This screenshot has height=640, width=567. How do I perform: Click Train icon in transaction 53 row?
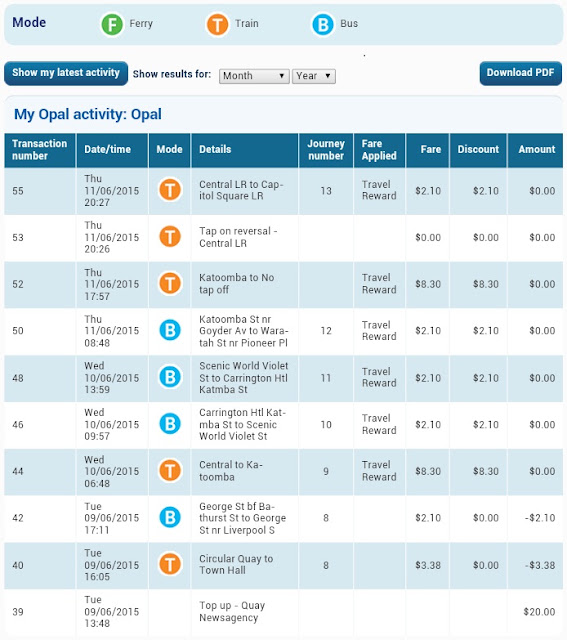coord(170,237)
